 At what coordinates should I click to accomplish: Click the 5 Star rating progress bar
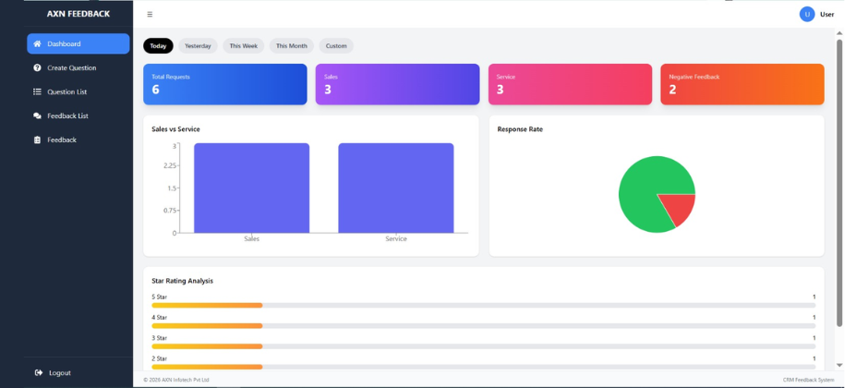(483, 305)
